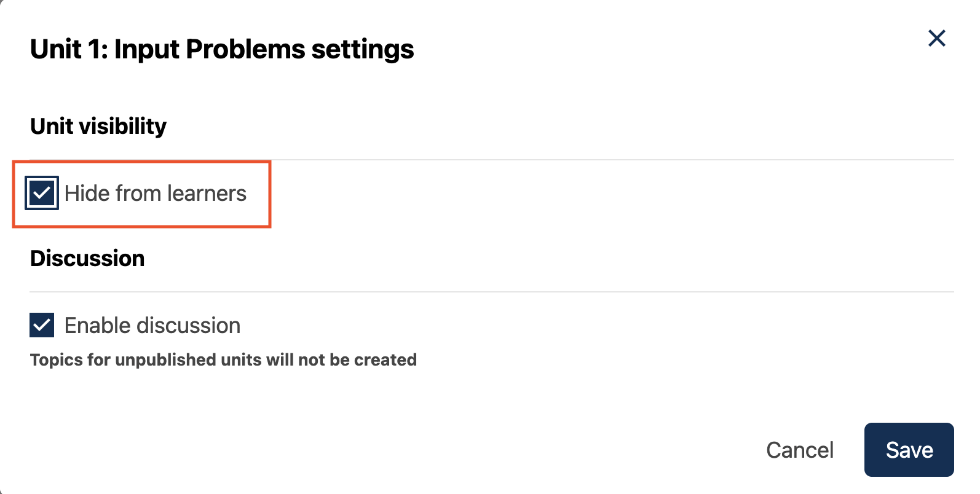This screenshot has width=980, height=494.
Task: Click the "Enable discussion" label text
Action: 152,326
